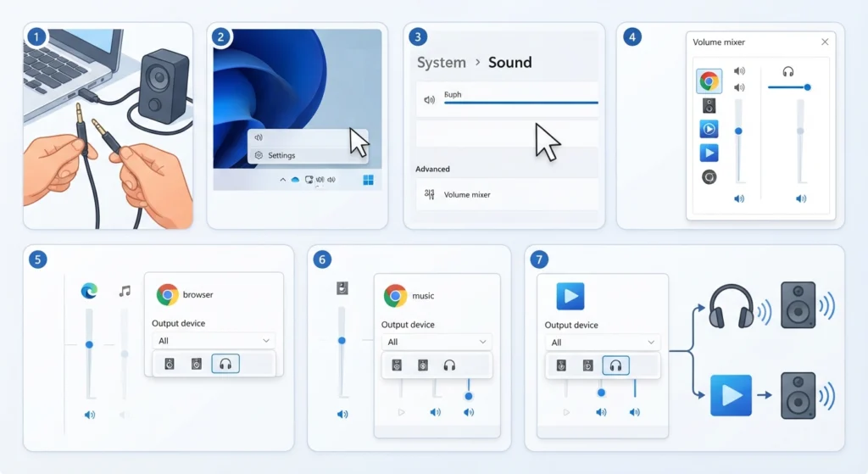Adjust the volume slider on the Sound page
Screen dimensions: 868x474
click(521, 103)
